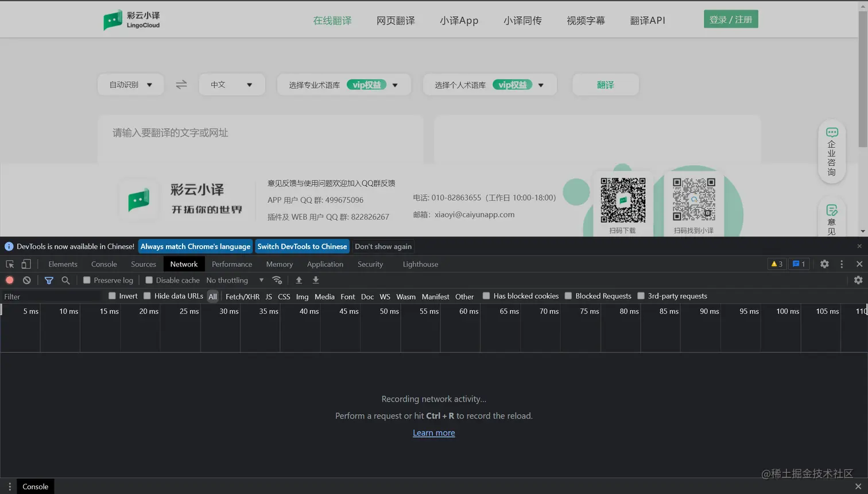Viewport: 868px width, 494px height.
Task: Go to the Sources tab
Action: click(x=144, y=264)
